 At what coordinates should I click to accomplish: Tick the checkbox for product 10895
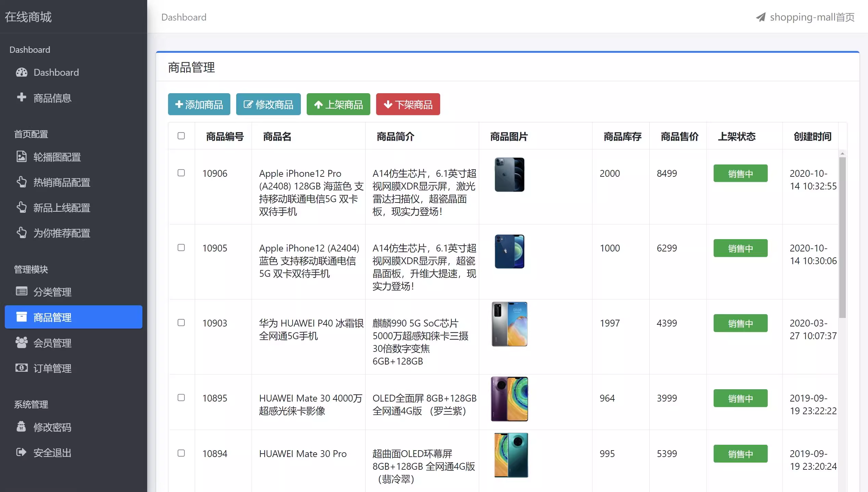tap(181, 397)
